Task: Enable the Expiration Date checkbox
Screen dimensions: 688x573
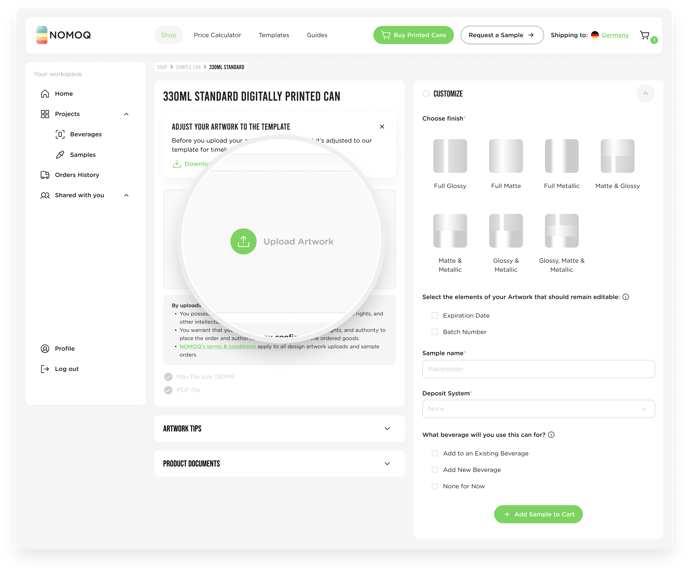Action: click(x=434, y=315)
